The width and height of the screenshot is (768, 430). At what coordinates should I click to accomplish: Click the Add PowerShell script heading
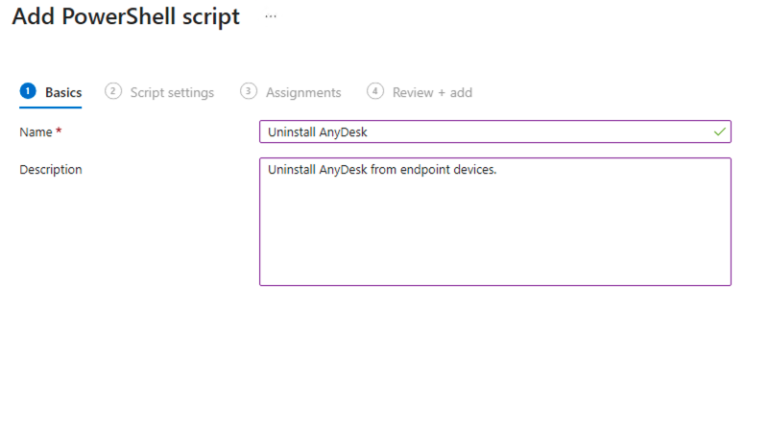[126, 17]
